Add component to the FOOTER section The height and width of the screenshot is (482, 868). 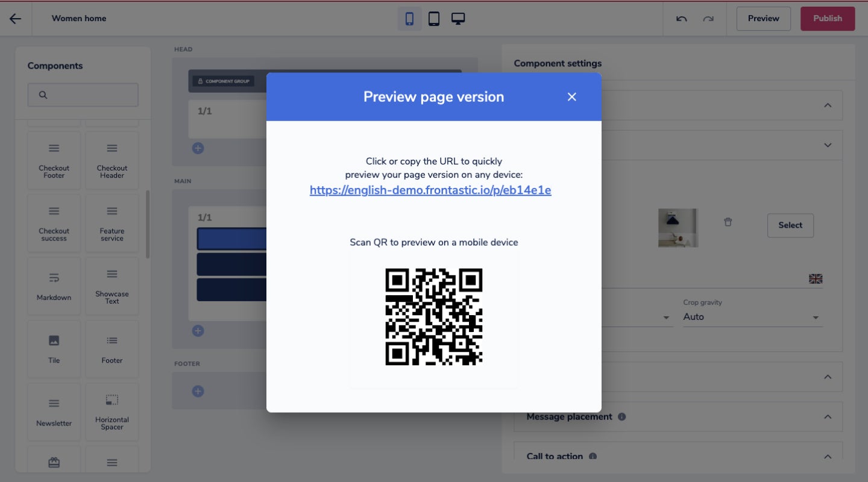pos(198,392)
